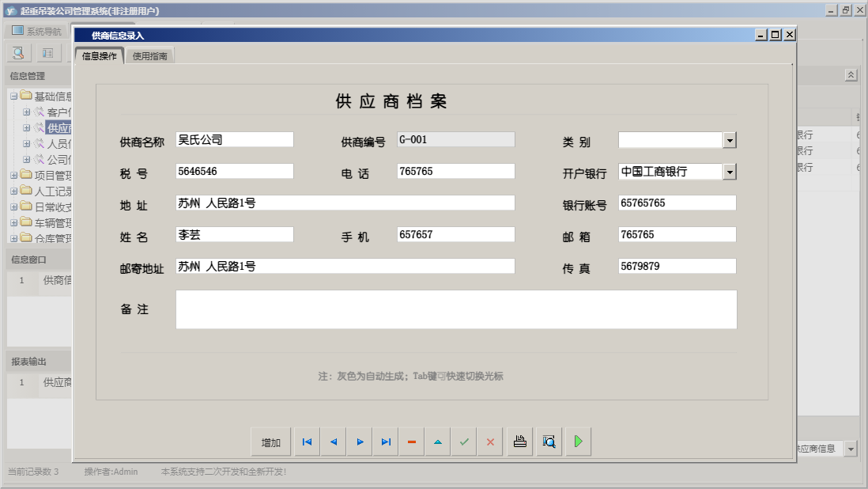Expand the 项目管理 tree folder
868x489 pixels.
[14, 175]
